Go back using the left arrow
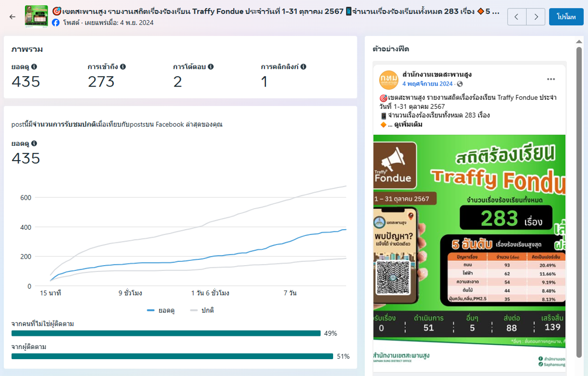The width and height of the screenshot is (588, 376). click(x=12, y=17)
